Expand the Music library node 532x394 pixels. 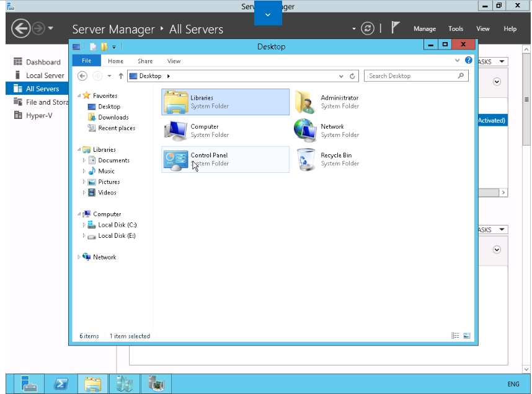tap(84, 171)
